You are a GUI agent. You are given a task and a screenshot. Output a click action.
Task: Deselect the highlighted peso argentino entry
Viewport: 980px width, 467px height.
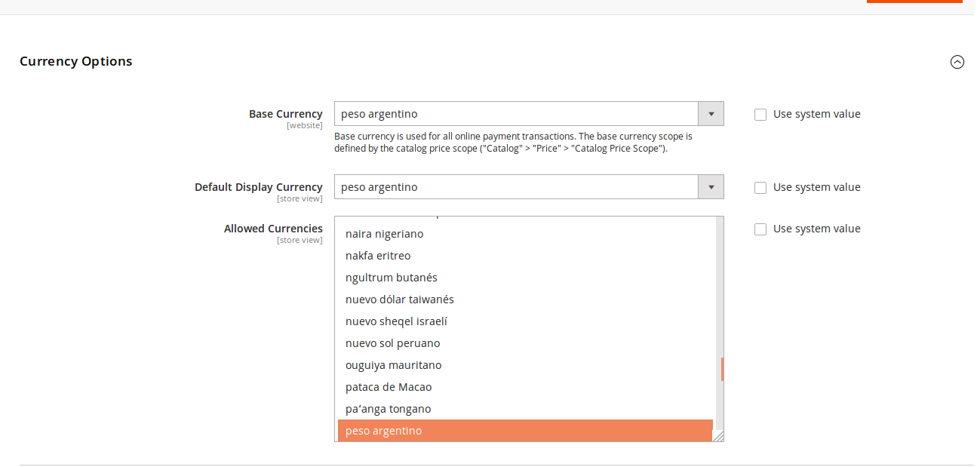point(382,430)
